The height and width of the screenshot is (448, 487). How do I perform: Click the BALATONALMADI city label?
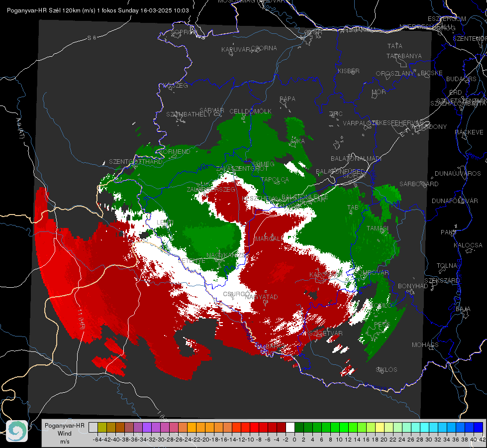356,159
